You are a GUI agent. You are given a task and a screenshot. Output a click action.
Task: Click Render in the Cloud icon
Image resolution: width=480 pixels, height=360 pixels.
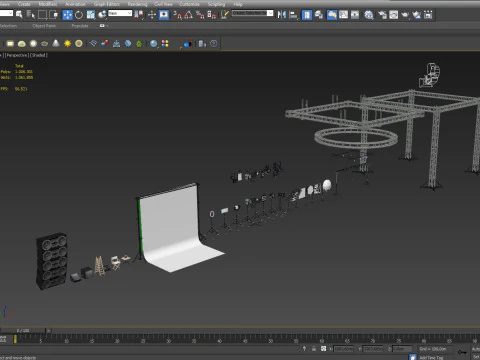[417, 15]
